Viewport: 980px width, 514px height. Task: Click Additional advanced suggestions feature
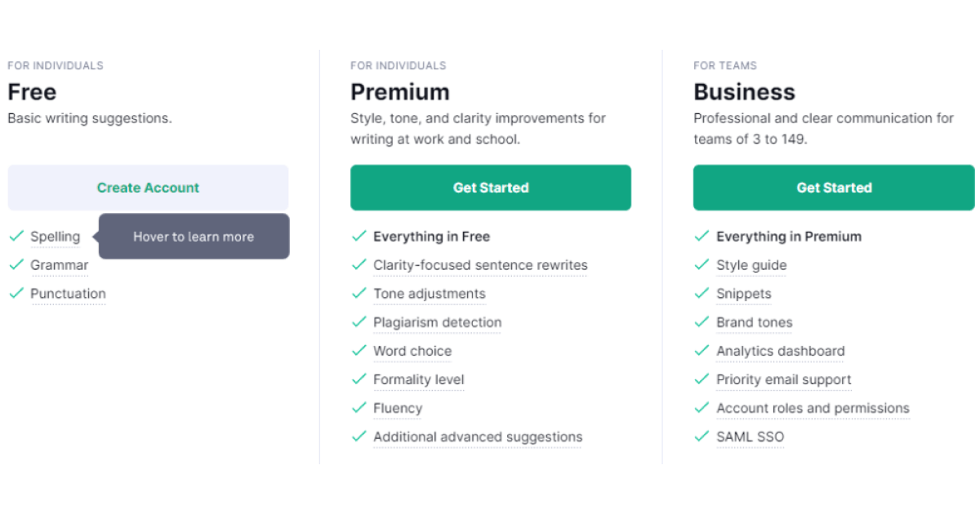tap(478, 436)
